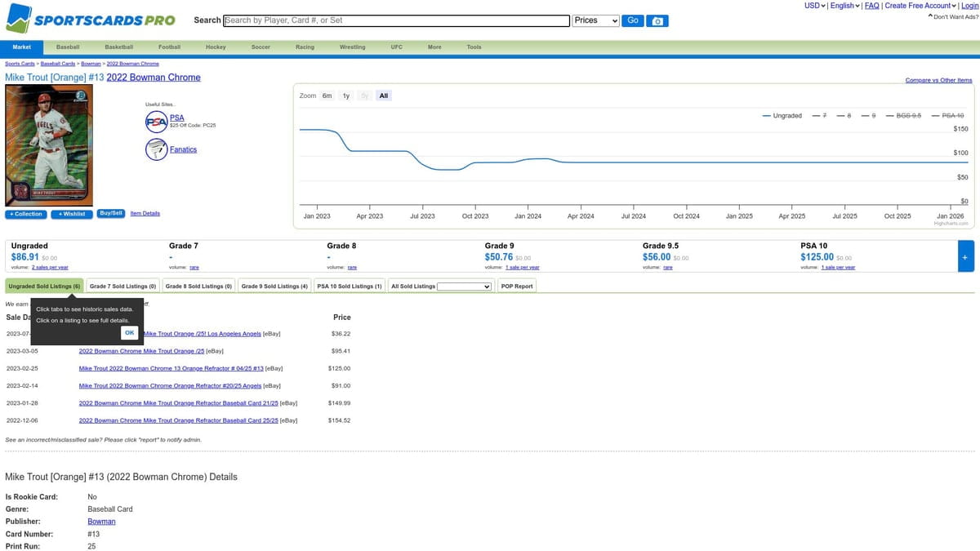Switch to Grade 9 Sold Listings tab
The height and width of the screenshot is (551, 980).
(x=274, y=287)
